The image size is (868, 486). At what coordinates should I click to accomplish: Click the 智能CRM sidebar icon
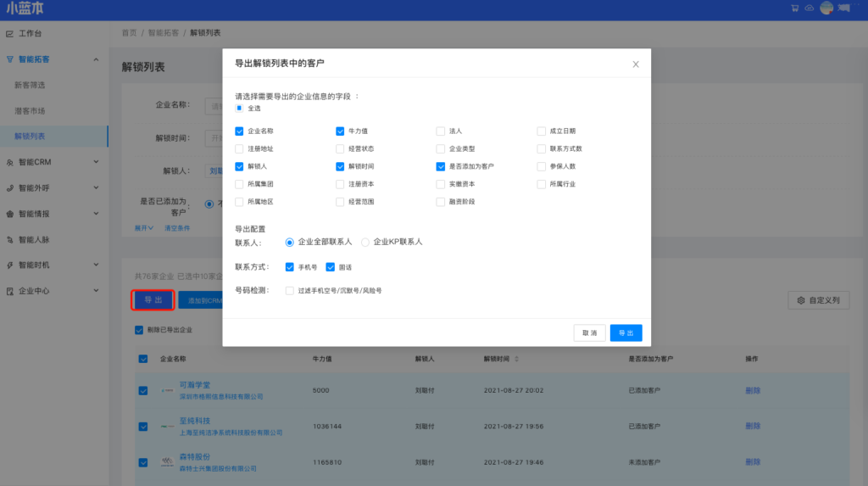pyautogui.click(x=9, y=162)
